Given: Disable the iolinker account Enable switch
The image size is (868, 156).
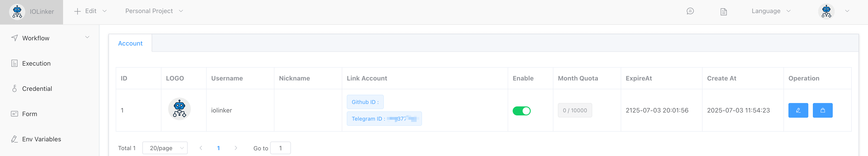Looking at the screenshot, I should tap(521, 111).
